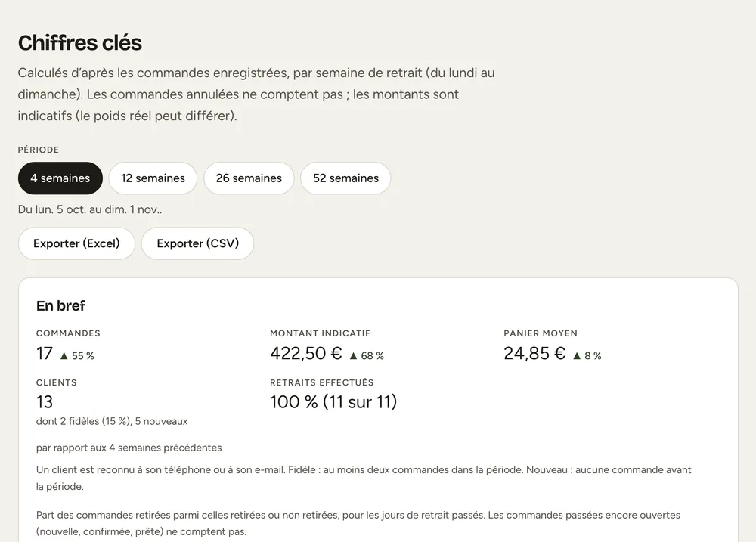Click the MONTANT INDICATIF label
Viewport: 756px width, 542px height.
(320, 333)
